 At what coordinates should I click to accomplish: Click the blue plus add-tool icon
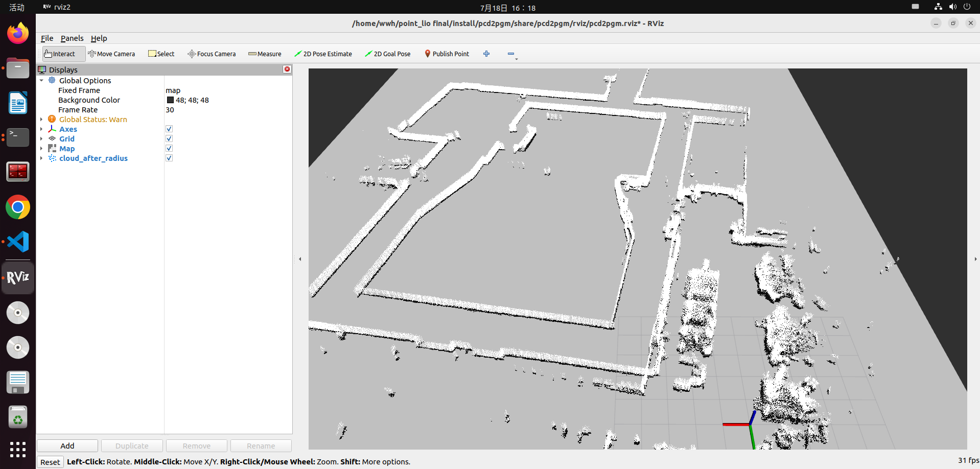point(486,54)
